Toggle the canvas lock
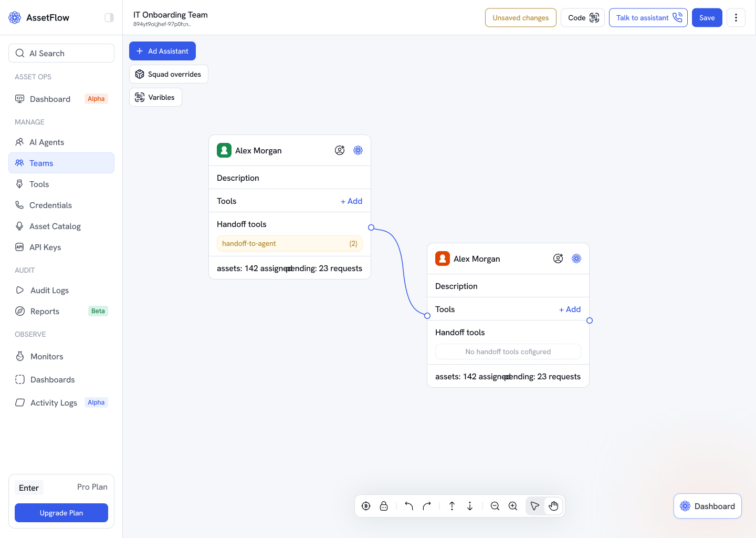Screen dimensions: 756x538 (384, 506)
